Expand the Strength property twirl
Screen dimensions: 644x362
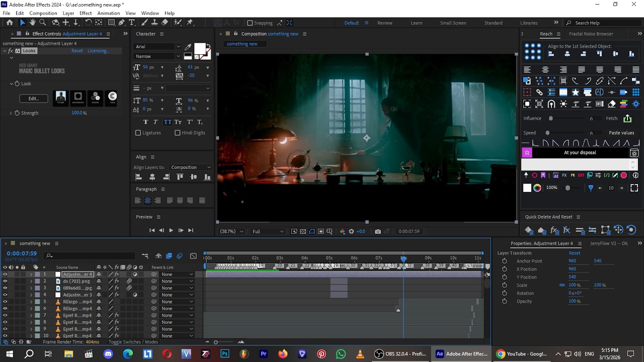[x=11, y=113]
